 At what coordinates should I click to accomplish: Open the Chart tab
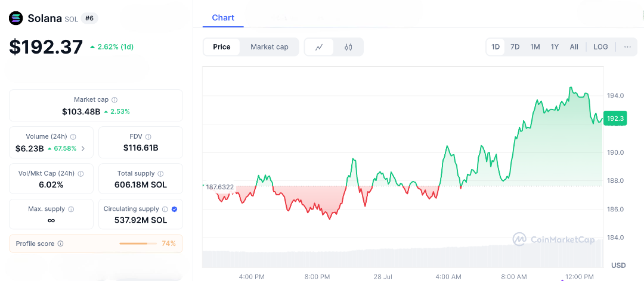(x=223, y=18)
